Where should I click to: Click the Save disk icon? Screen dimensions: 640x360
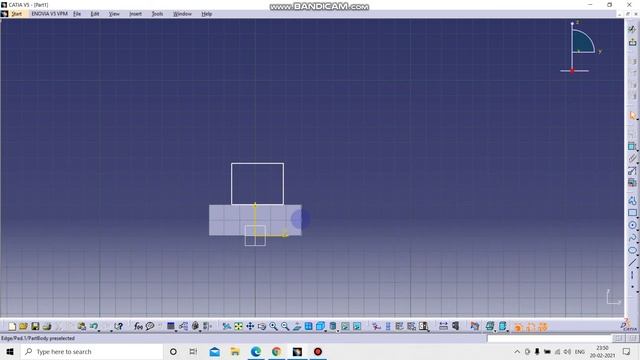[35, 326]
